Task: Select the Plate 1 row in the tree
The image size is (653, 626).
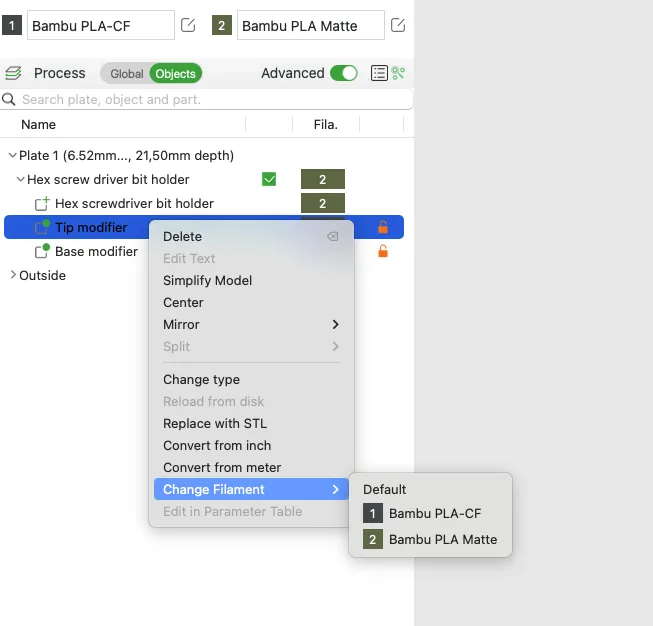Action: [204, 155]
